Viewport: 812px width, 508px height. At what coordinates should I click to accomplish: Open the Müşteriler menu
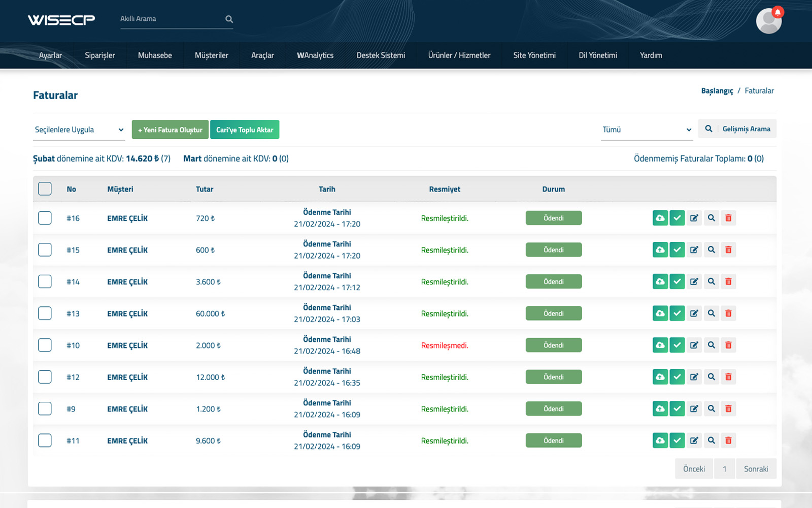click(212, 55)
